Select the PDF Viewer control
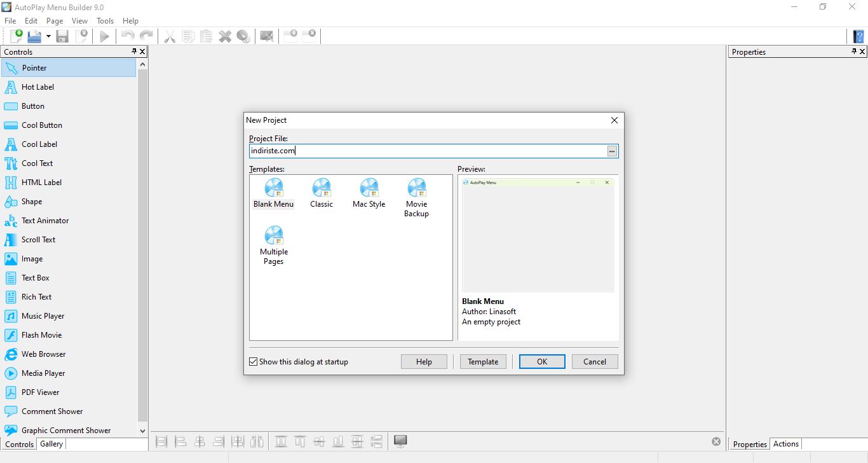 point(69,392)
